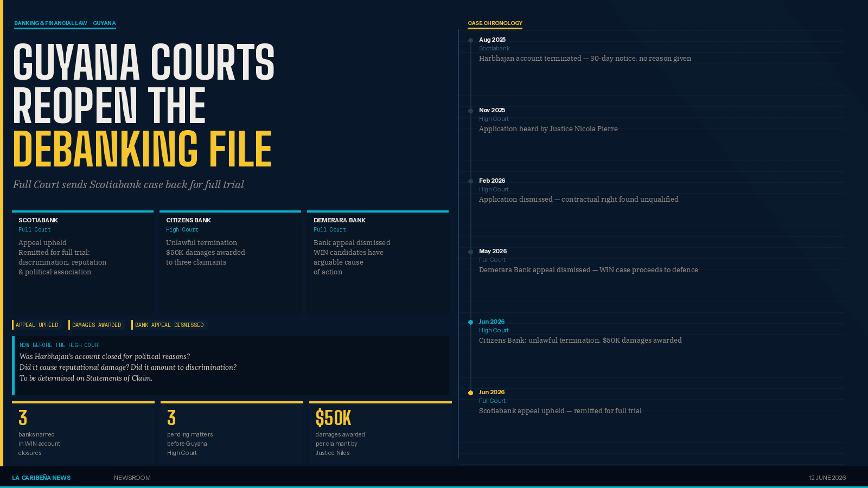The width and height of the screenshot is (868, 488).
Task: Open the LA CARIBEÑA NEWS footer brand
Action: pos(41,478)
